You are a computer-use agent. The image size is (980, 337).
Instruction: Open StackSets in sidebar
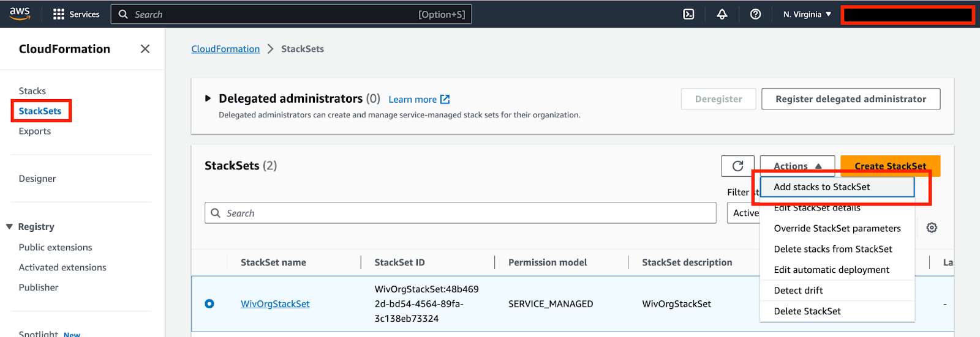pos(40,111)
